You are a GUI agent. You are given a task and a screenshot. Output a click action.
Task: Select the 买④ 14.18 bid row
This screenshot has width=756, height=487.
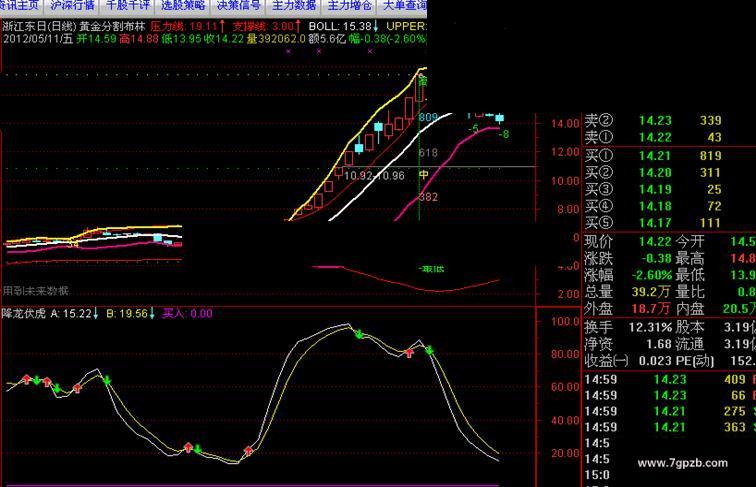coord(653,206)
